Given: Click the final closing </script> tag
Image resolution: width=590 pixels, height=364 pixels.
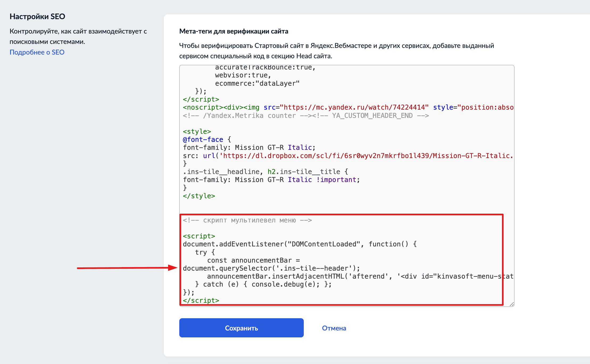Looking at the screenshot, I should point(201,300).
